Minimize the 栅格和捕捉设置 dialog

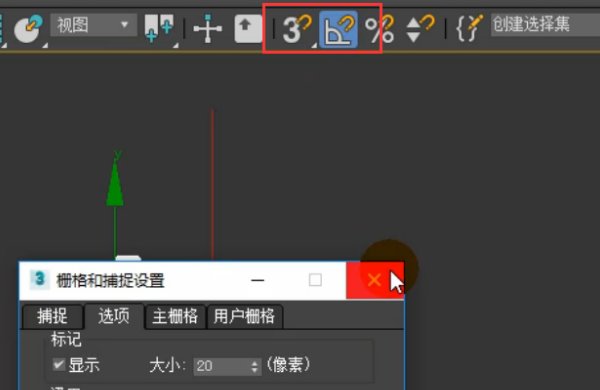point(258,281)
